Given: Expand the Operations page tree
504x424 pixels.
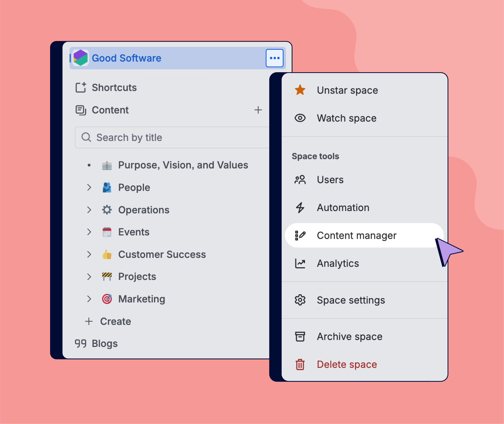Looking at the screenshot, I should 89,210.
